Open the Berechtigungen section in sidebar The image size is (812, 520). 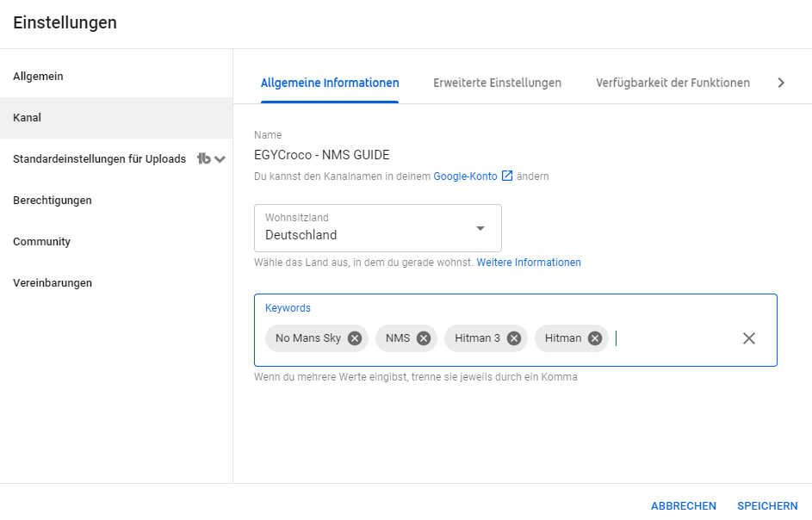[53, 201]
